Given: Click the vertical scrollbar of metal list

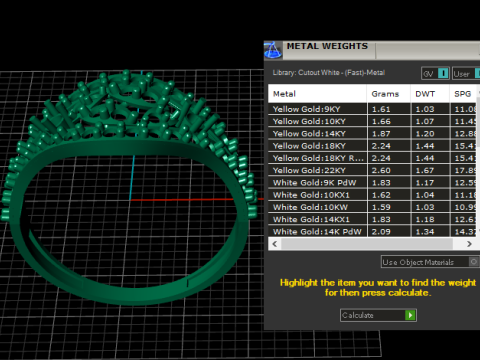Looking at the screenshot, I should pos(478,122).
